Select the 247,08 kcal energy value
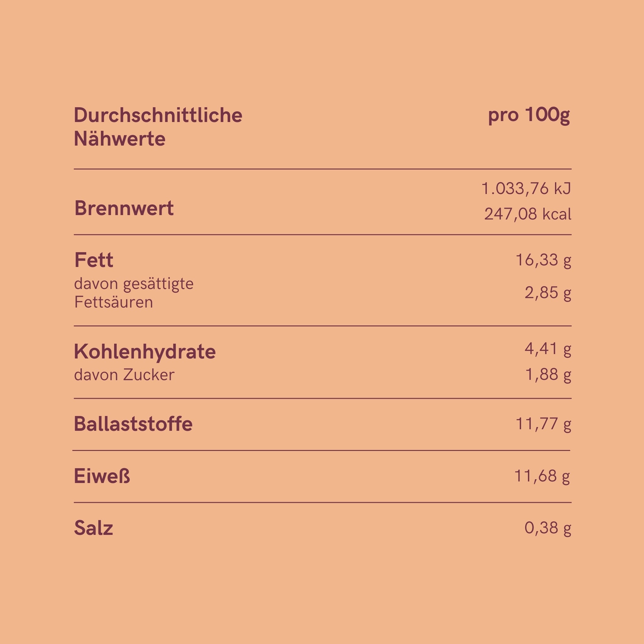644x644 pixels. click(528, 214)
